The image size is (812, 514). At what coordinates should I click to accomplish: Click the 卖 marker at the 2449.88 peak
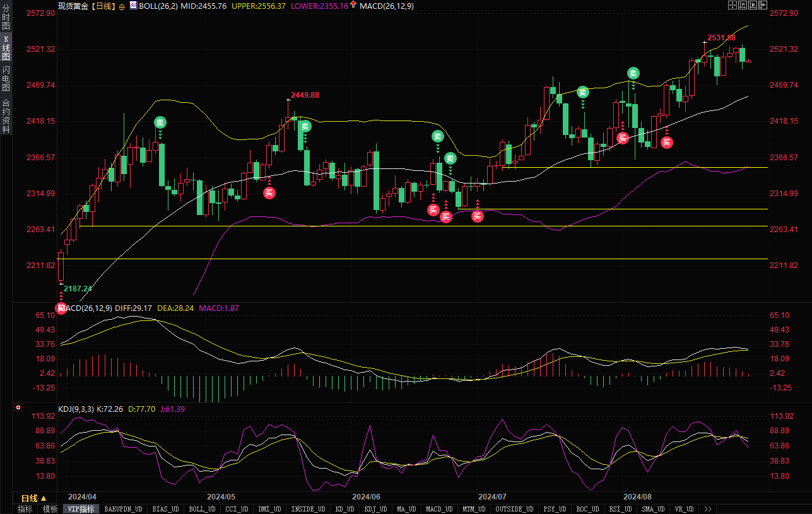pyautogui.click(x=305, y=126)
